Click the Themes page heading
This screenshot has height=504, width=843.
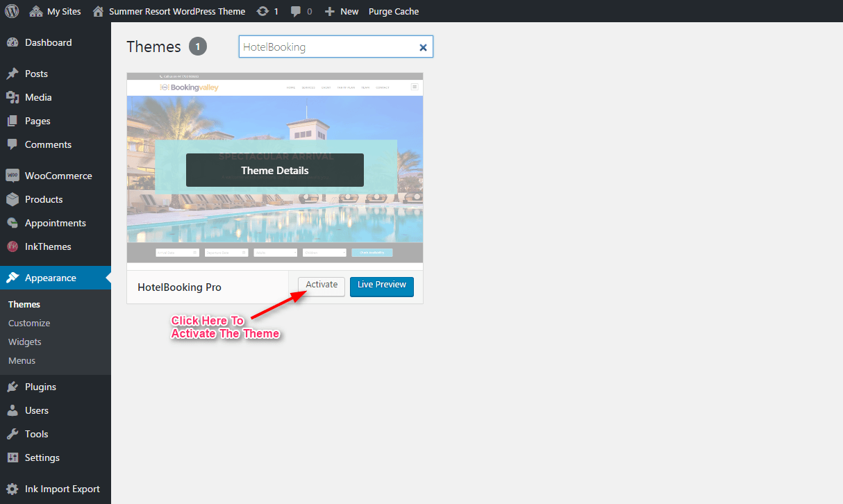(154, 47)
